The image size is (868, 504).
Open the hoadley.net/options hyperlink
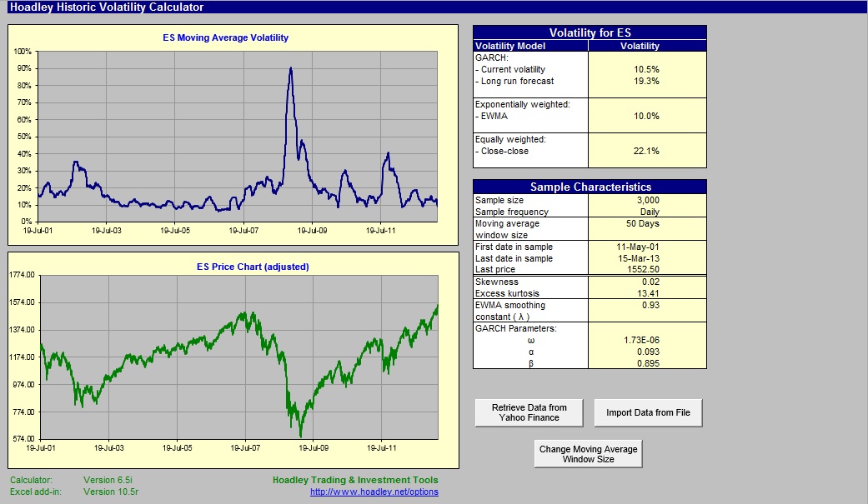[x=374, y=492]
